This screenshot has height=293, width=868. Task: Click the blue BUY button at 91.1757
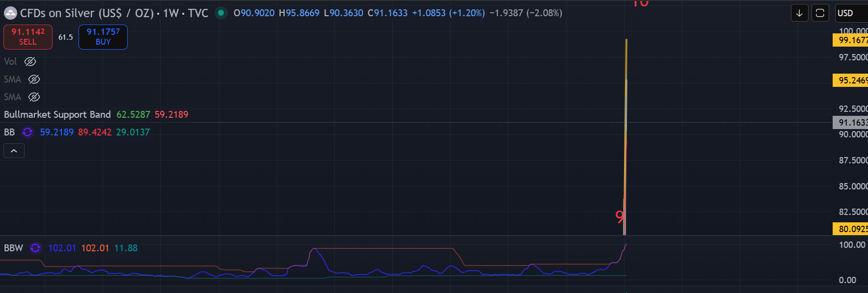pos(103,37)
